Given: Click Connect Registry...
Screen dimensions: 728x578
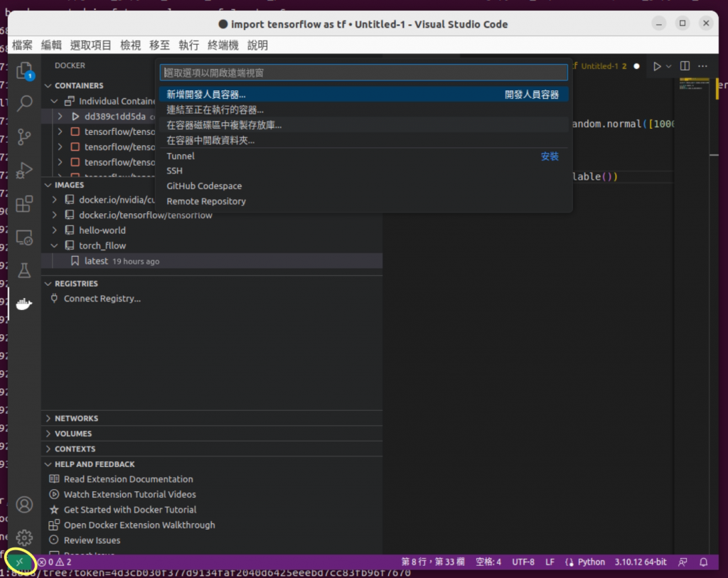Looking at the screenshot, I should pyautogui.click(x=102, y=299).
